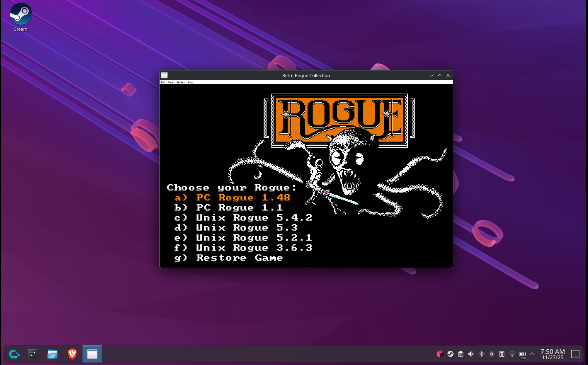Open the File menu
This screenshot has width=588, height=365.
click(163, 82)
